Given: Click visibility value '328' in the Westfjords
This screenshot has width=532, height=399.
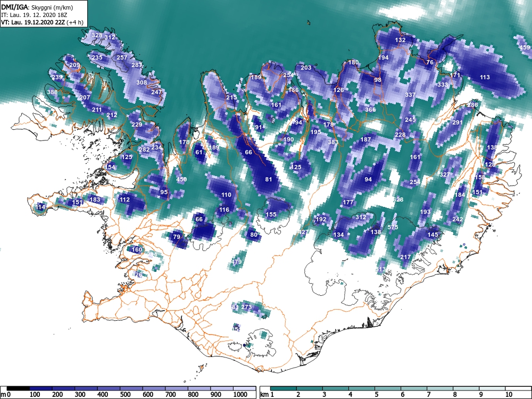Looking at the screenshot, I should tap(97, 35).
